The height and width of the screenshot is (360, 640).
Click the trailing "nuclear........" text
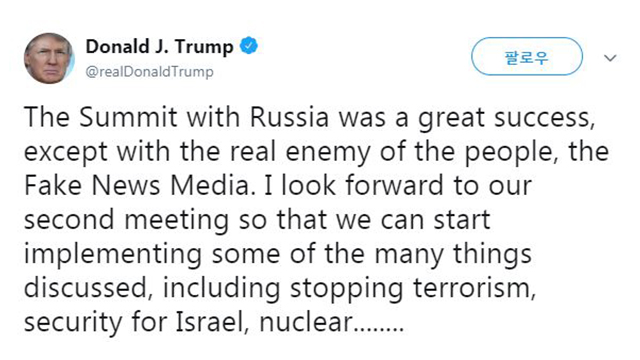point(331,322)
